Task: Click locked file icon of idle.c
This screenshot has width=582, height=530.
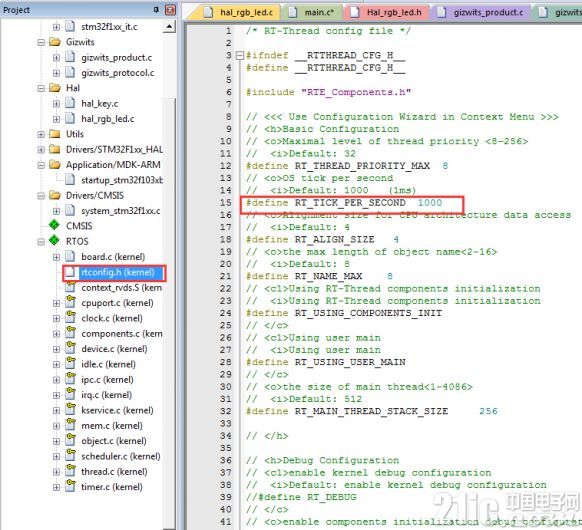Action: point(70,363)
